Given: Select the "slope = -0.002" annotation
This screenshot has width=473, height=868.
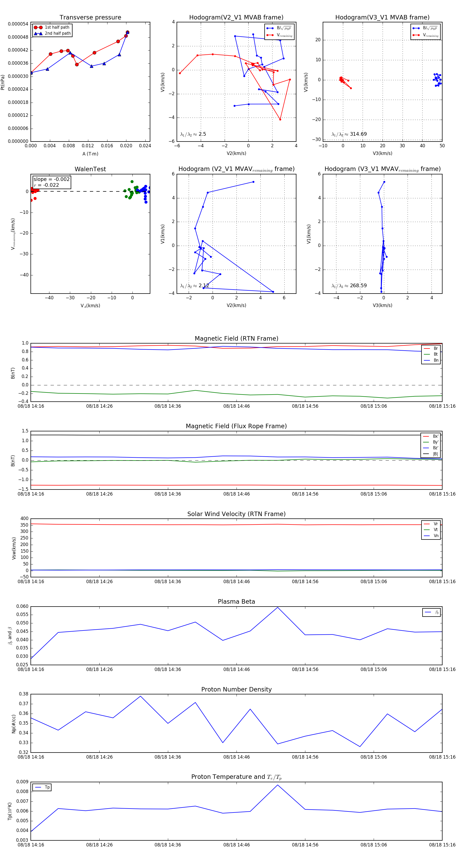Looking at the screenshot, I should (x=52, y=179).
